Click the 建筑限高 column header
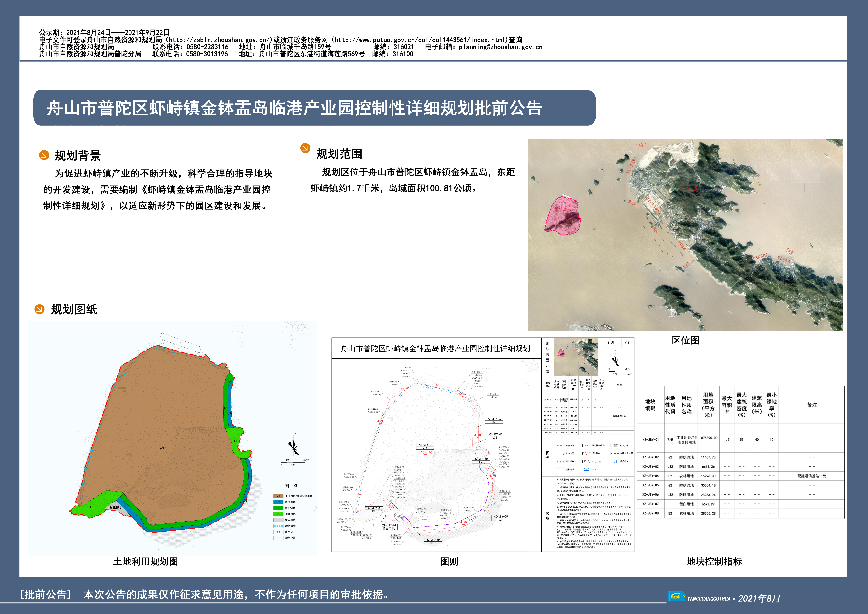The width and height of the screenshot is (868, 614). [x=756, y=405]
